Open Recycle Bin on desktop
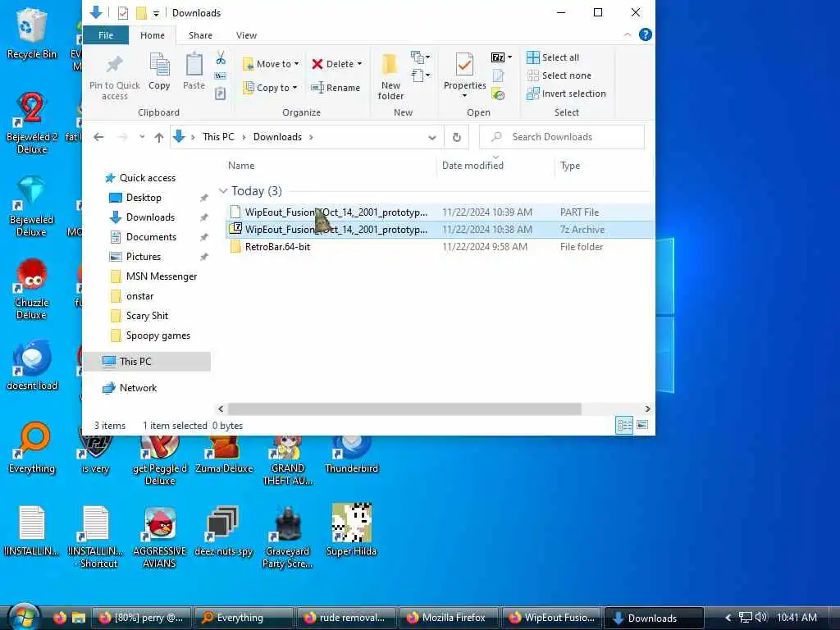The image size is (840, 630). (32, 33)
